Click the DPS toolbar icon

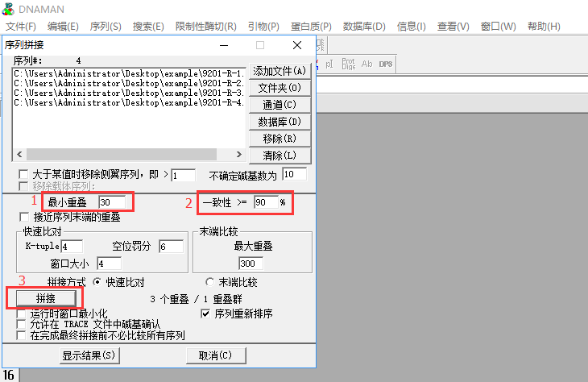[386, 64]
